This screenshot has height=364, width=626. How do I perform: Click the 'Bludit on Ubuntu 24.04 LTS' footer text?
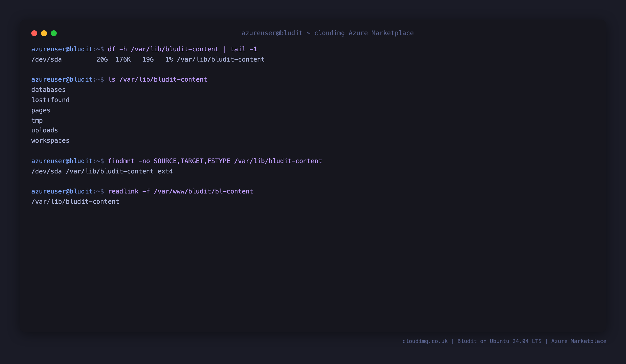pos(499,341)
